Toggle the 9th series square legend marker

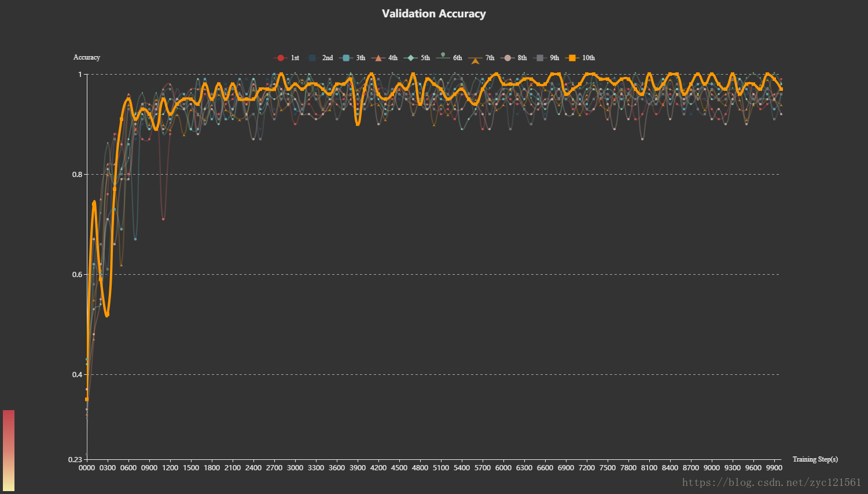(540, 58)
